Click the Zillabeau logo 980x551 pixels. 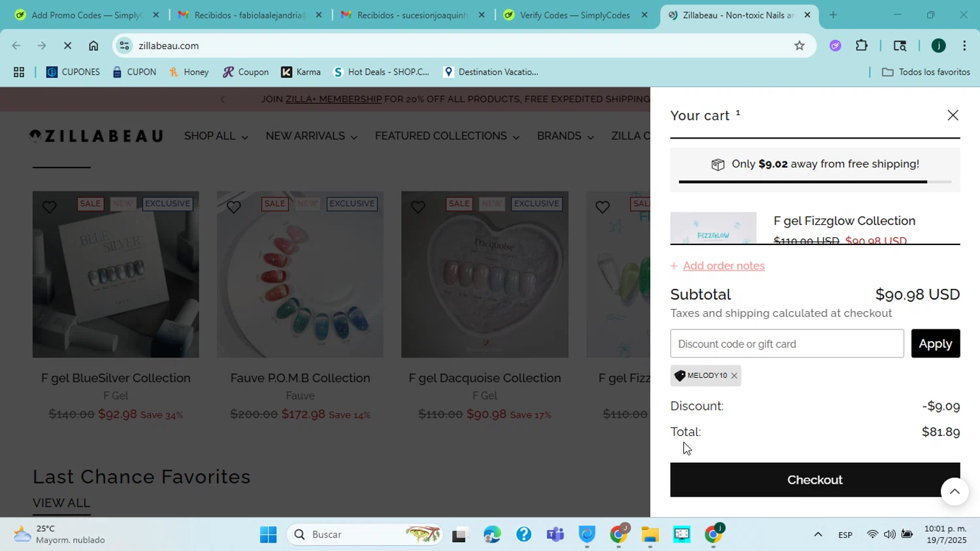[x=96, y=136]
